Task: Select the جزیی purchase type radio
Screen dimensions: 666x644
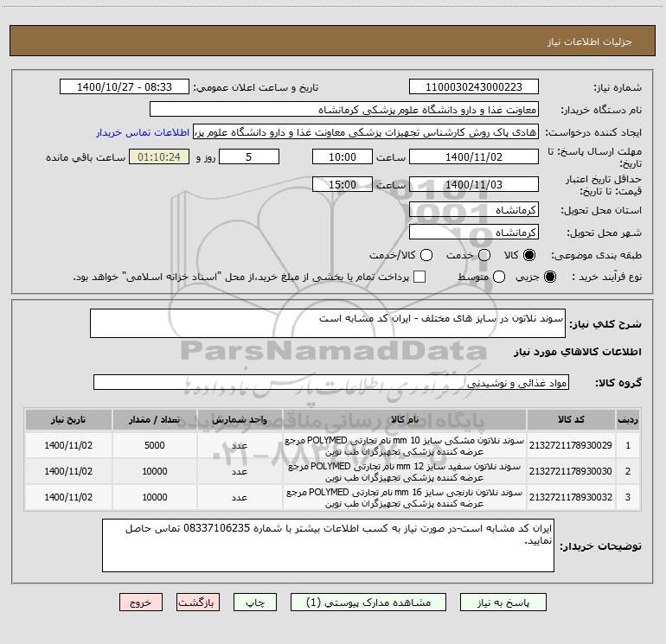Action: [x=549, y=277]
